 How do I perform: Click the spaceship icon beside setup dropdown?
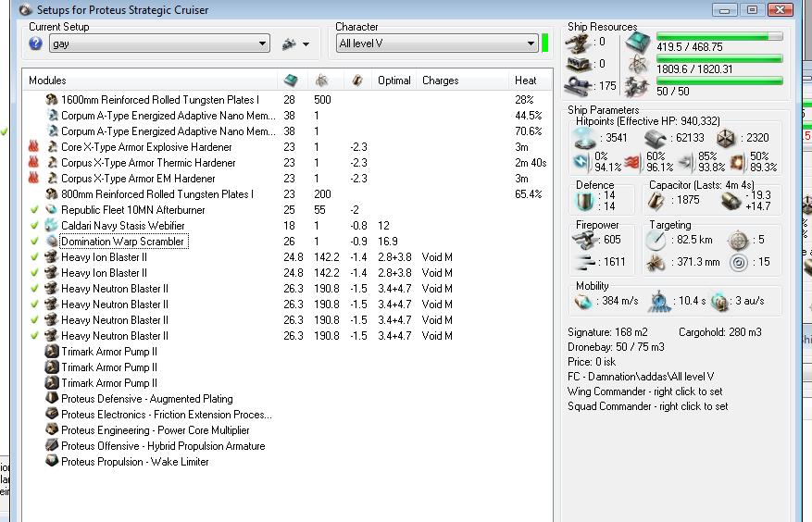(x=289, y=44)
